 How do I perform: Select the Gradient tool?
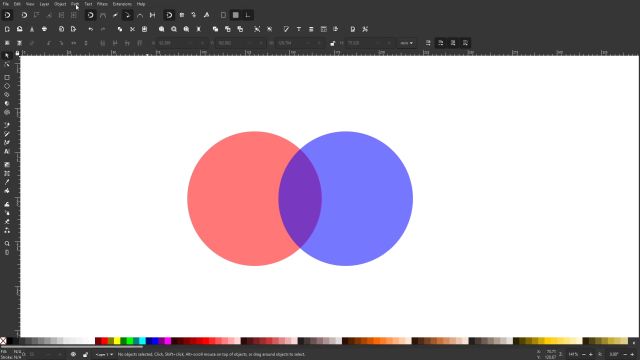coord(7,164)
